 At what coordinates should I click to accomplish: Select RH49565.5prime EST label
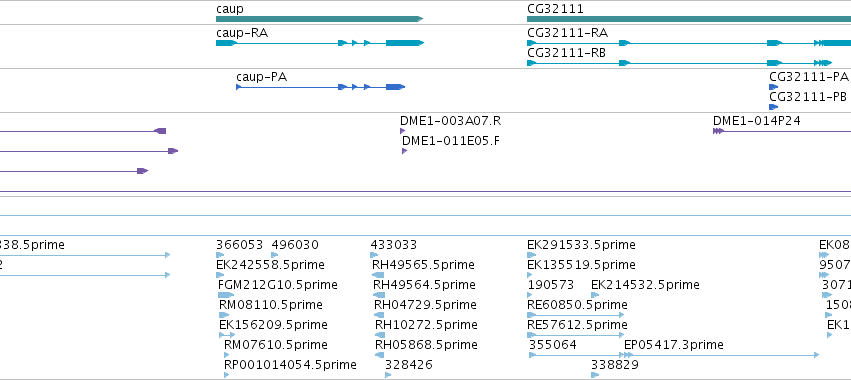[423, 264]
